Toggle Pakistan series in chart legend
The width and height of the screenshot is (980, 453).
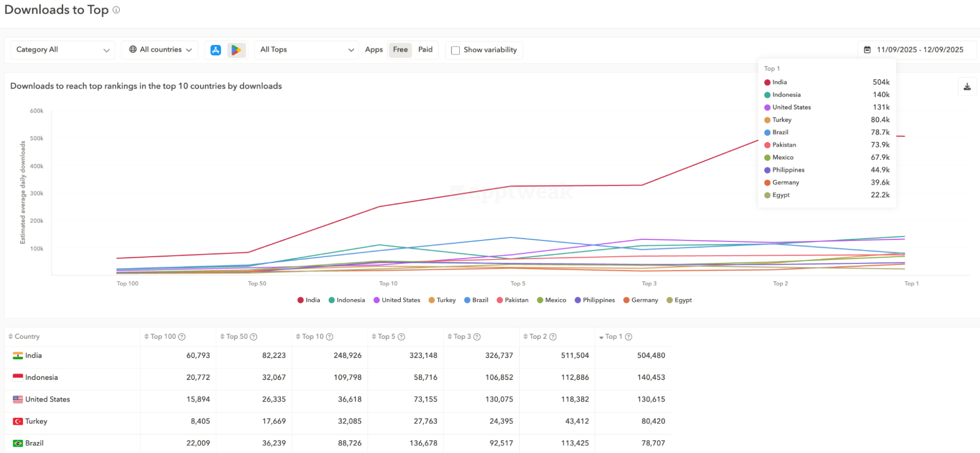point(512,300)
